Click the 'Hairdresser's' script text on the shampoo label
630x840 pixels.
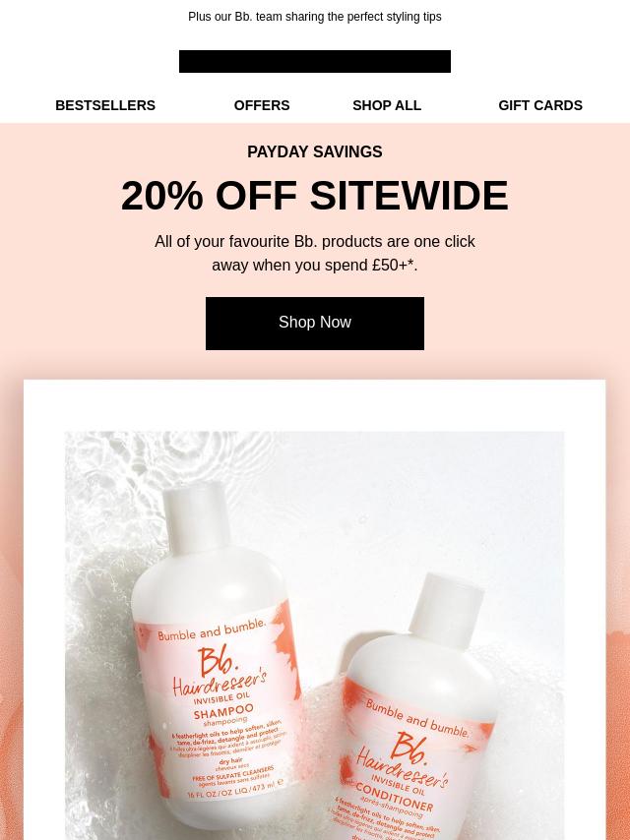220,682
